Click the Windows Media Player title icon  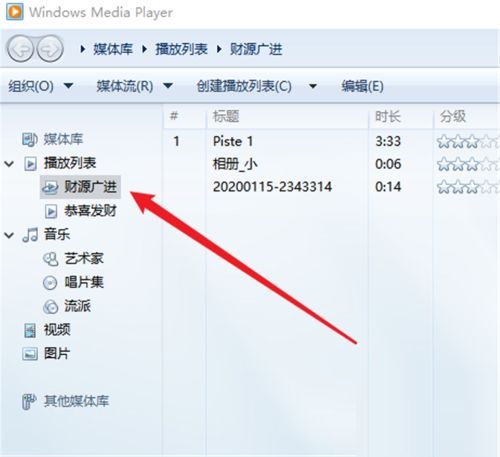click(15, 12)
